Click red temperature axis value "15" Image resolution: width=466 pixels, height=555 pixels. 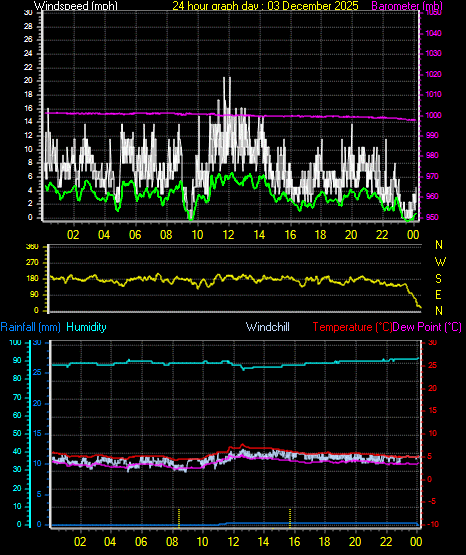pyautogui.click(x=432, y=411)
